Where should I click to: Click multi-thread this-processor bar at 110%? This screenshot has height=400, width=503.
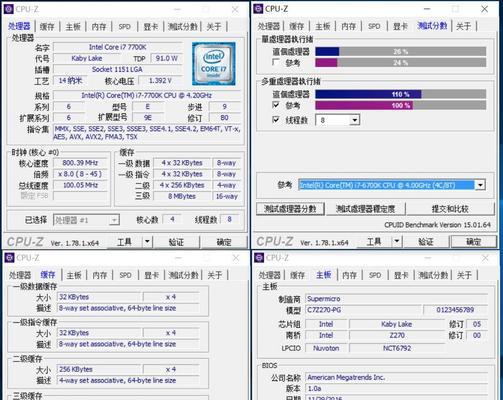(400, 94)
